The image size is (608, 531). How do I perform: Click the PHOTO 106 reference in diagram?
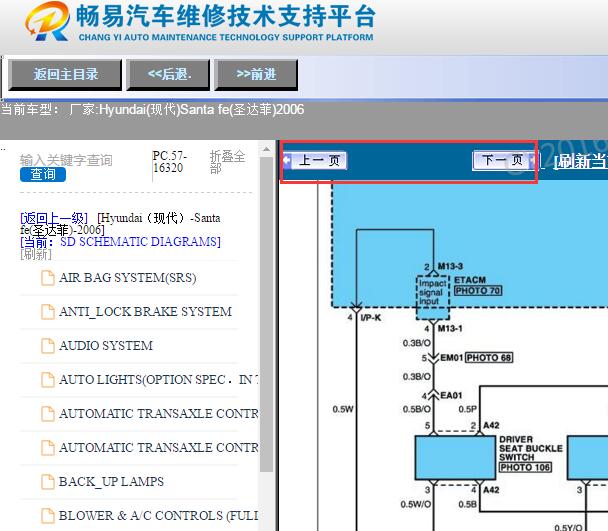pos(525,467)
